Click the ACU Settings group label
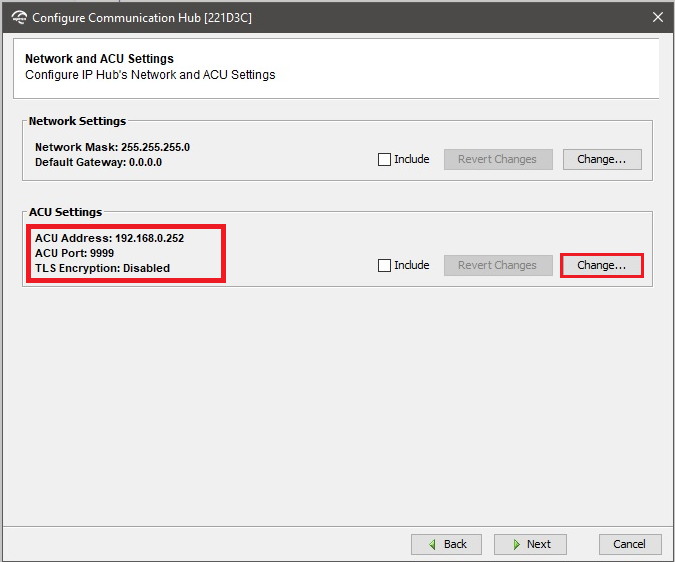This screenshot has height=562, width=675. coord(65,212)
